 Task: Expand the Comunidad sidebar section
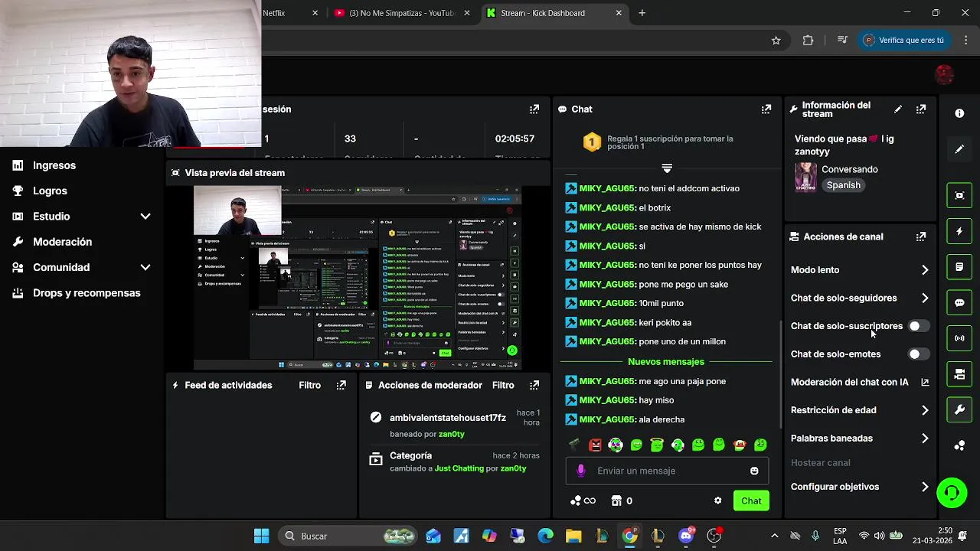145,267
